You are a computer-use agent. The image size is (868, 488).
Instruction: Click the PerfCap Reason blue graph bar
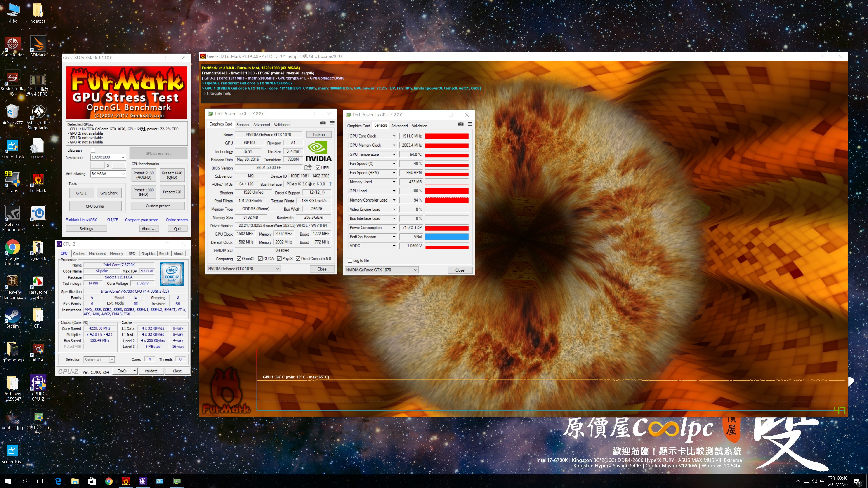[x=446, y=237]
